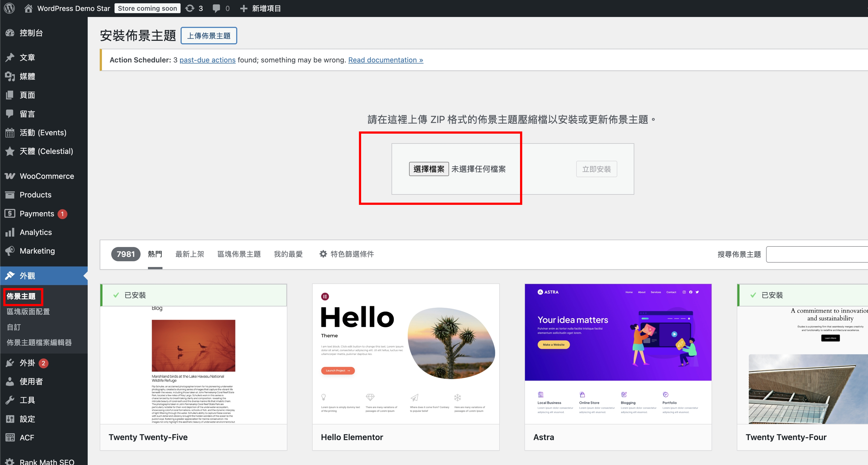The image size is (868, 465).
Task: Open the Analytics bar chart icon
Action: click(x=10, y=232)
